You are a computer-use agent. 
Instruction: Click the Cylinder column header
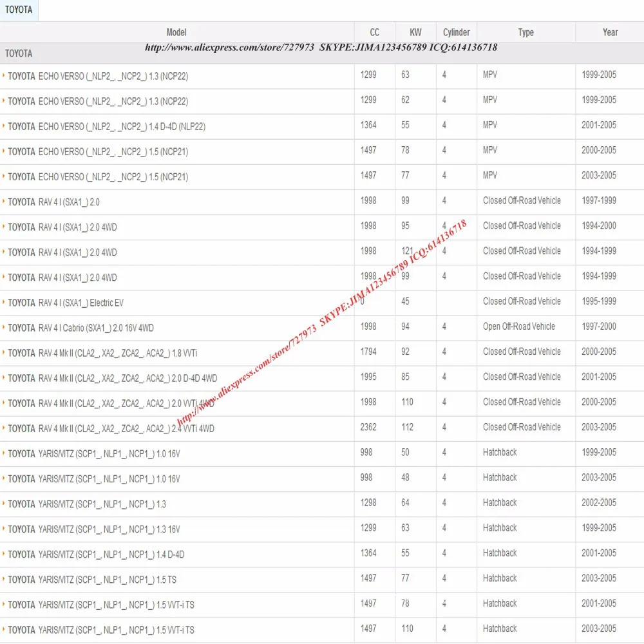click(457, 32)
